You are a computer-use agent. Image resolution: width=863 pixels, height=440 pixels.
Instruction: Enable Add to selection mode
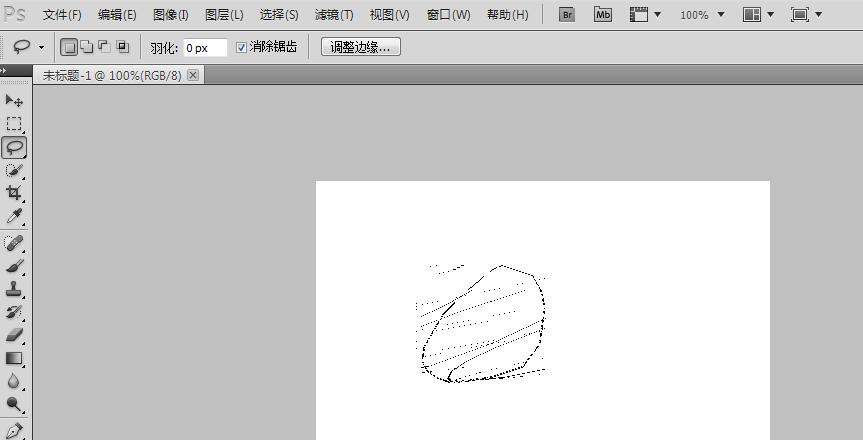(86, 47)
